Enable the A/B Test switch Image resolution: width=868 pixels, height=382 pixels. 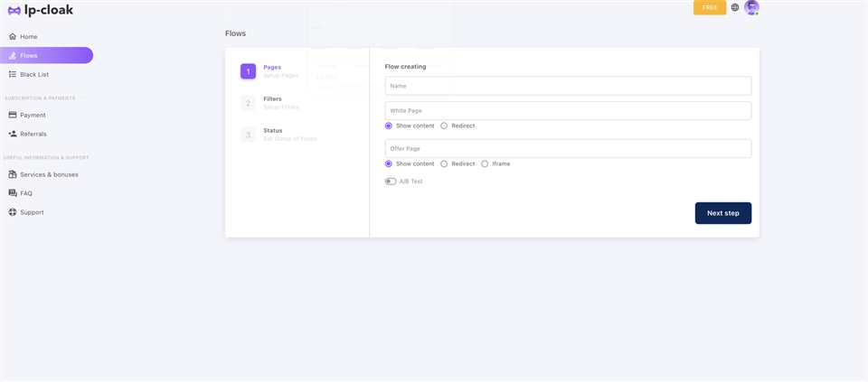[x=391, y=182]
